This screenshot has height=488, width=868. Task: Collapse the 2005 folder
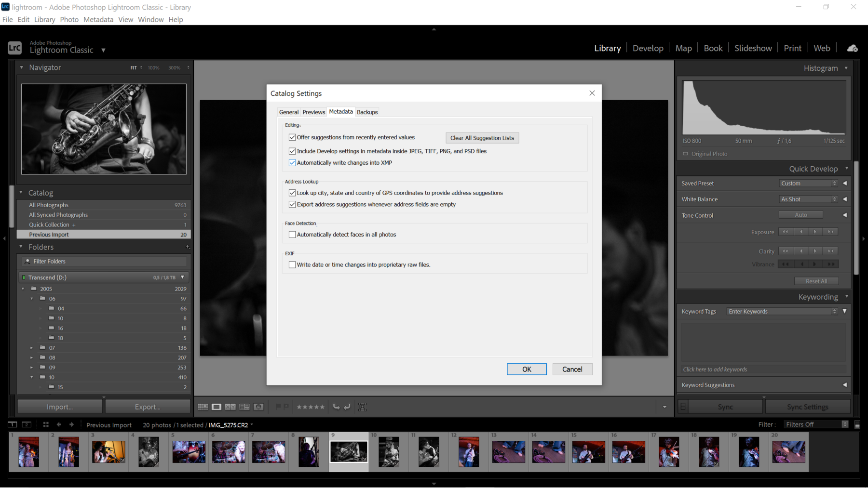[23, 289]
